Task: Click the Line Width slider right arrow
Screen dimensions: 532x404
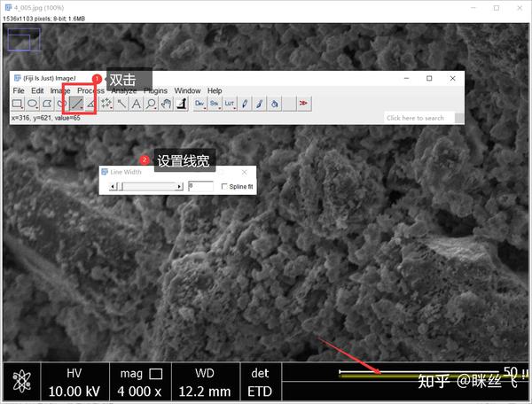Action: [x=179, y=186]
